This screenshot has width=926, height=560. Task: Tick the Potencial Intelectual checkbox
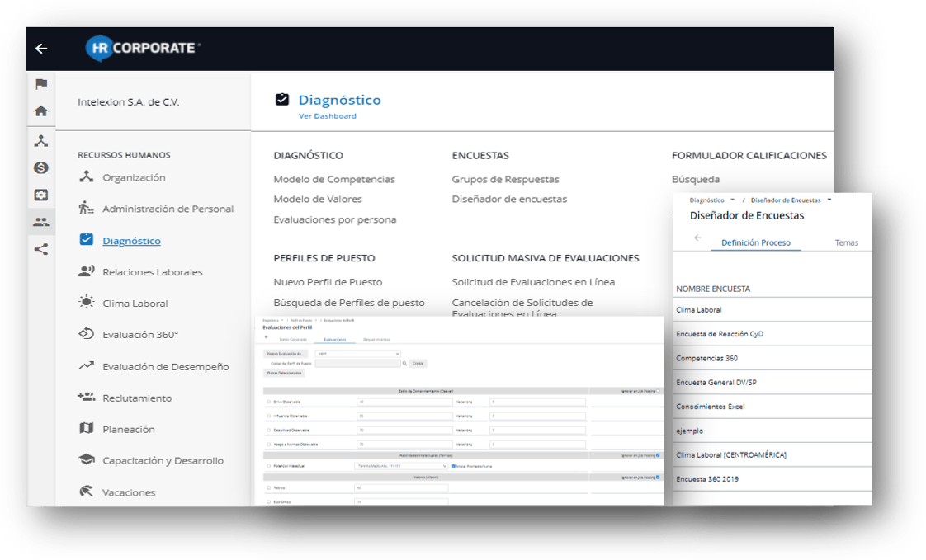pos(268,466)
